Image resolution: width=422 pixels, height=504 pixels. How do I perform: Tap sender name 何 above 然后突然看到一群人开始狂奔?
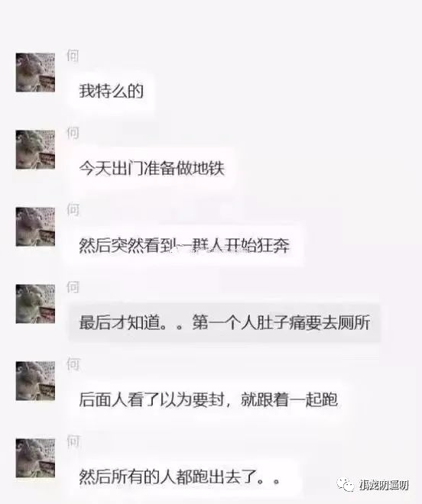(x=73, y=210)
